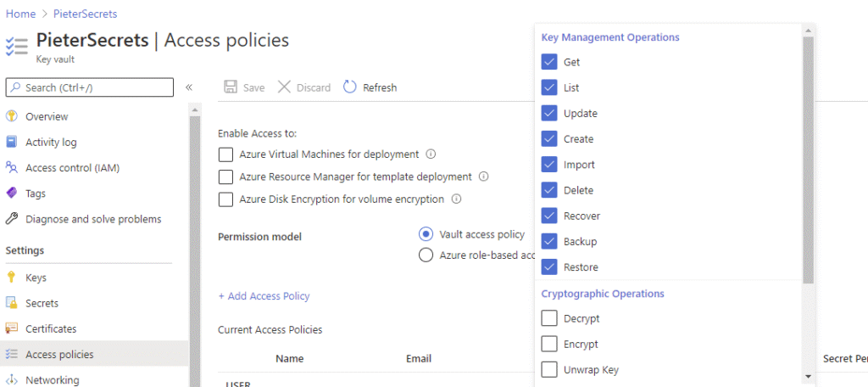Click the Key Management Operations heading
Screen dimensions: 868x387
coord(610,37)
